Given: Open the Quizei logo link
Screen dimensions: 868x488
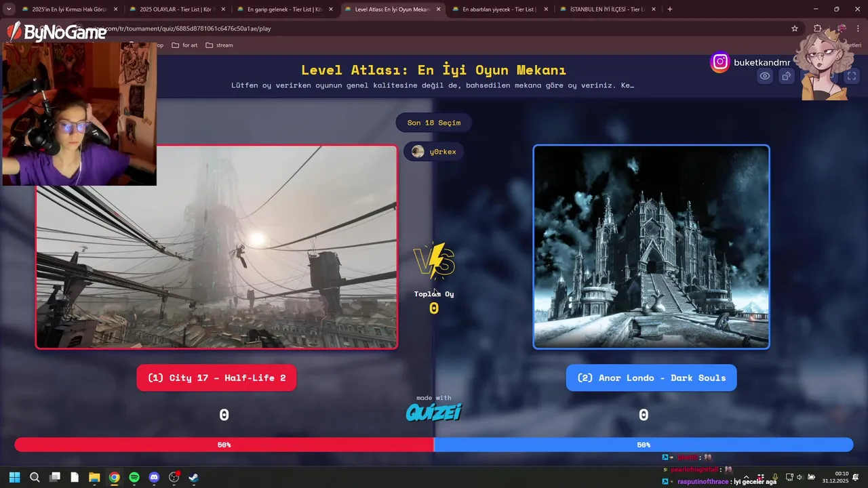Looking at the screenshot, I should pos(434,412).
